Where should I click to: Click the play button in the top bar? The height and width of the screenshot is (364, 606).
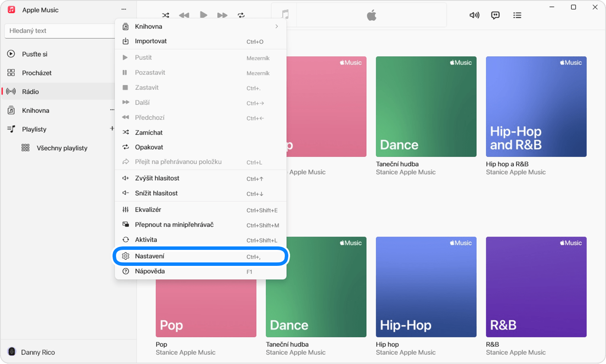pyautogui.click(x=203, y=15)
